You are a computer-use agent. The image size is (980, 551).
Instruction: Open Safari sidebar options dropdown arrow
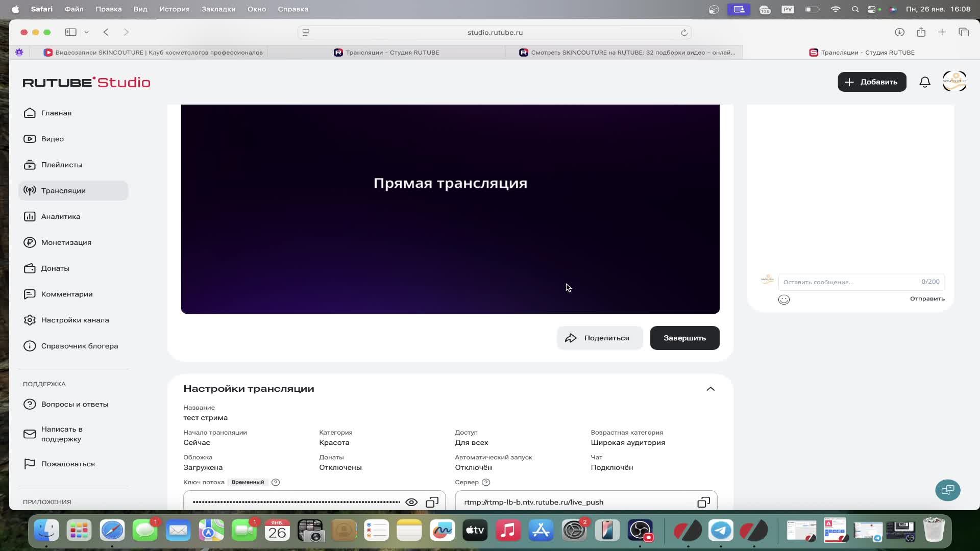pyautogui.click(x=86, y=32)
